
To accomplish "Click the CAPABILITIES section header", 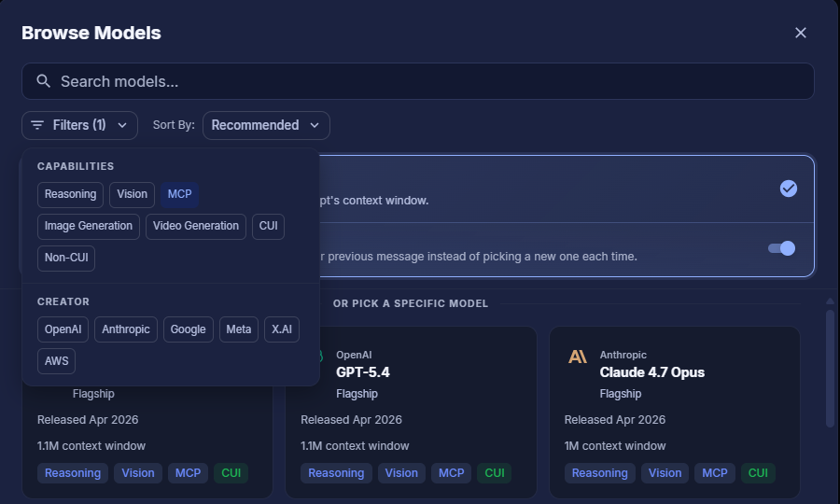I will click(x=76, y=166).
